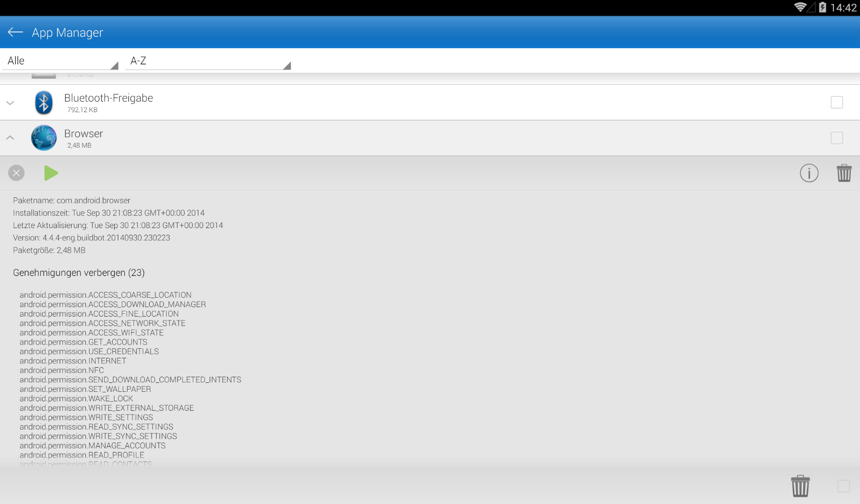Tap WRITE_SYNC_SETTINGS permission
Image resolution: width=860 pixels, height=504 pixels.
coord(98,436)
